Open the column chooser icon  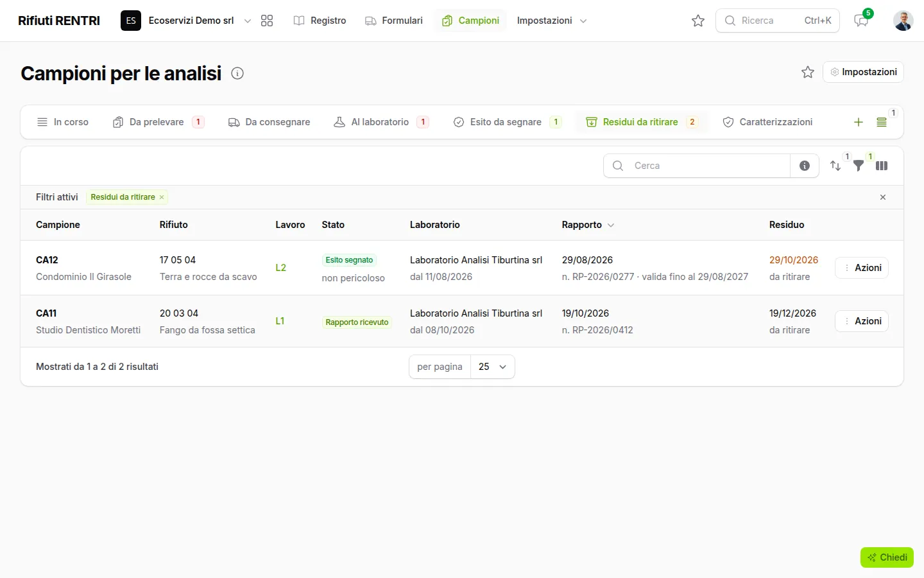pos(882,166)
